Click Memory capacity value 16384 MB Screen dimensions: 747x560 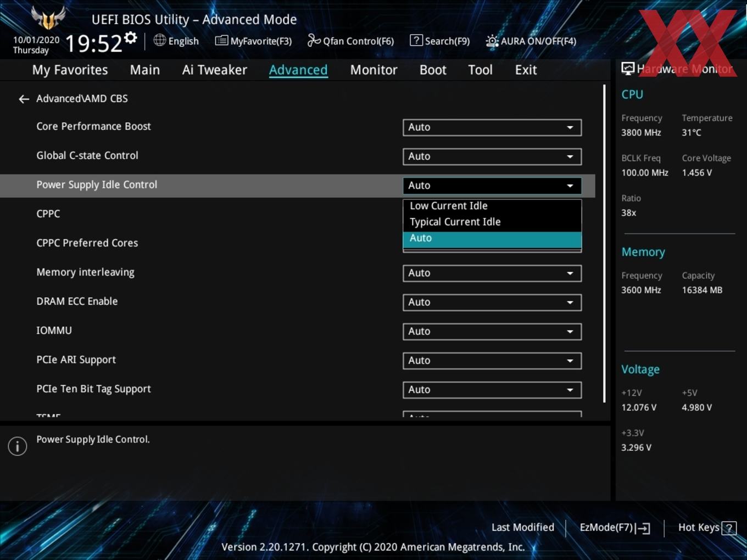tap(702, 290)
